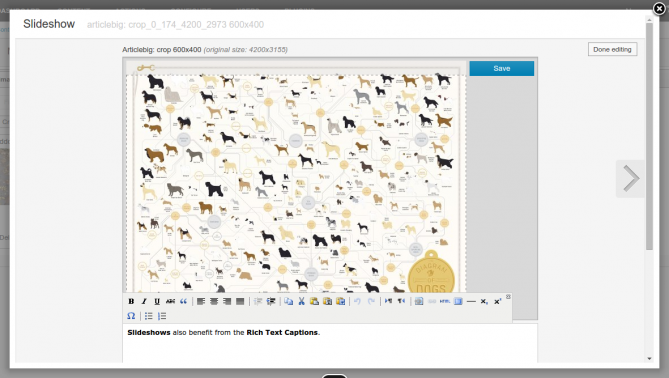
Task: Apply strikethrough to caption text
Action: (x=170, y=301)
